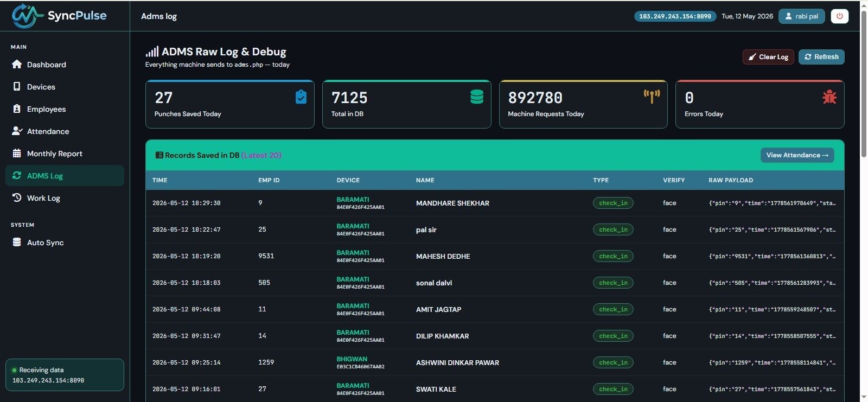Click the Work Log history icon

[17, 197]
